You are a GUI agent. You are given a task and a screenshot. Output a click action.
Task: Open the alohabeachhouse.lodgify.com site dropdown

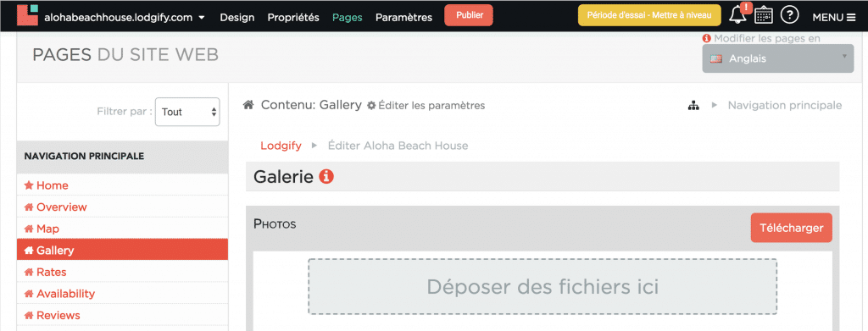(125, 17)
